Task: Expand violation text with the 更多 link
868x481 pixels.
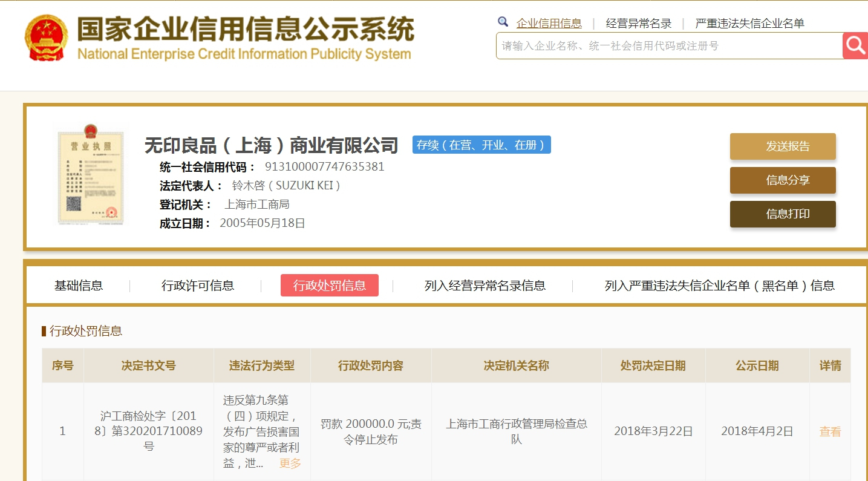Action: [x=290, y=463]
